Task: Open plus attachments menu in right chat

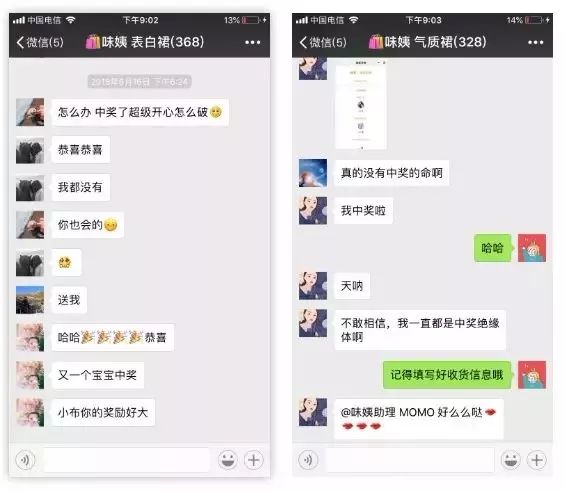Action: tap(537, 460)
